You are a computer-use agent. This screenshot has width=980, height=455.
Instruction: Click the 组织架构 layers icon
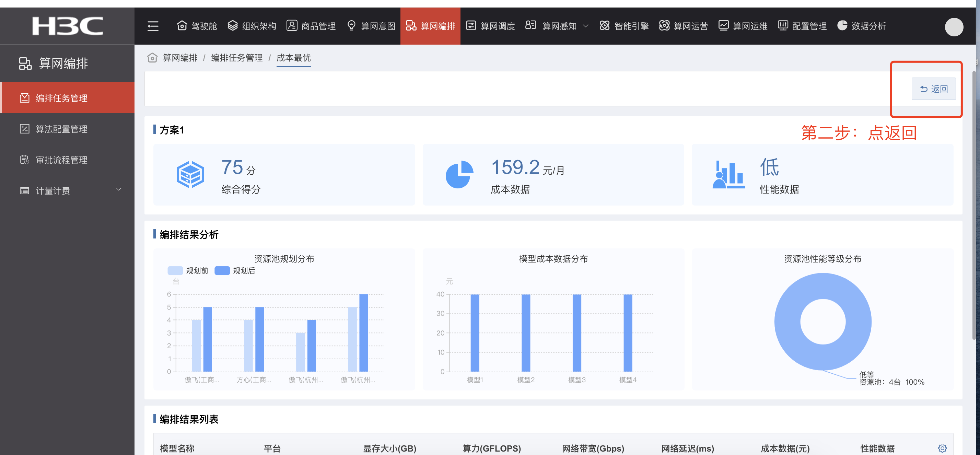click(x=232, y=25)
